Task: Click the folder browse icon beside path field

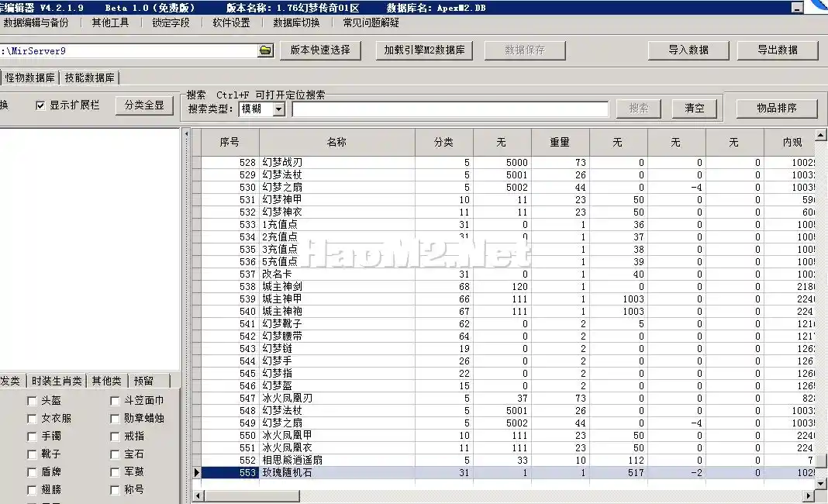Action: click(266, 50)
